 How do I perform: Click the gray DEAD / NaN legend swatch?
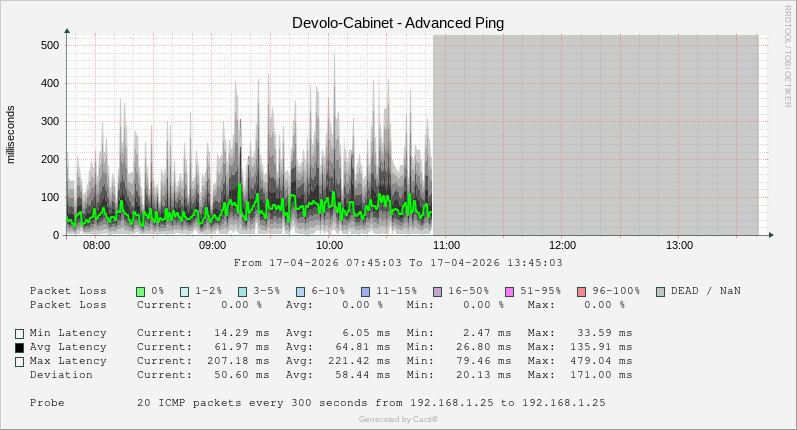tap(661, 291)
